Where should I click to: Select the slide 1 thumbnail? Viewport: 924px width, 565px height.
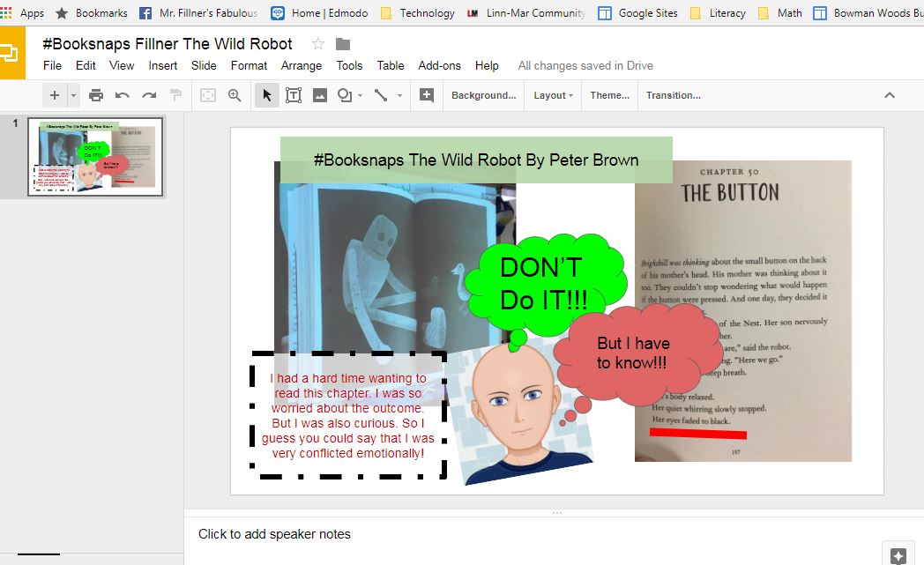(x=95, y=156)
